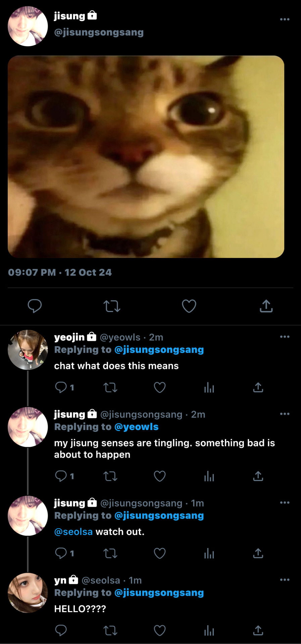301x644 pixels.
Task: Open options menu on yeojin's reply
Action: 285,337
